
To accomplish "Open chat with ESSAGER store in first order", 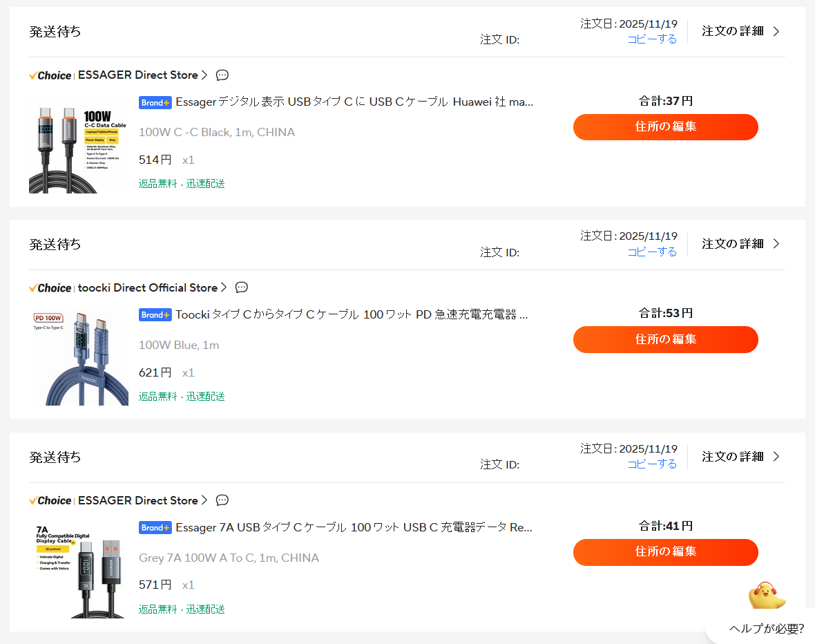I will click(222, 75).
